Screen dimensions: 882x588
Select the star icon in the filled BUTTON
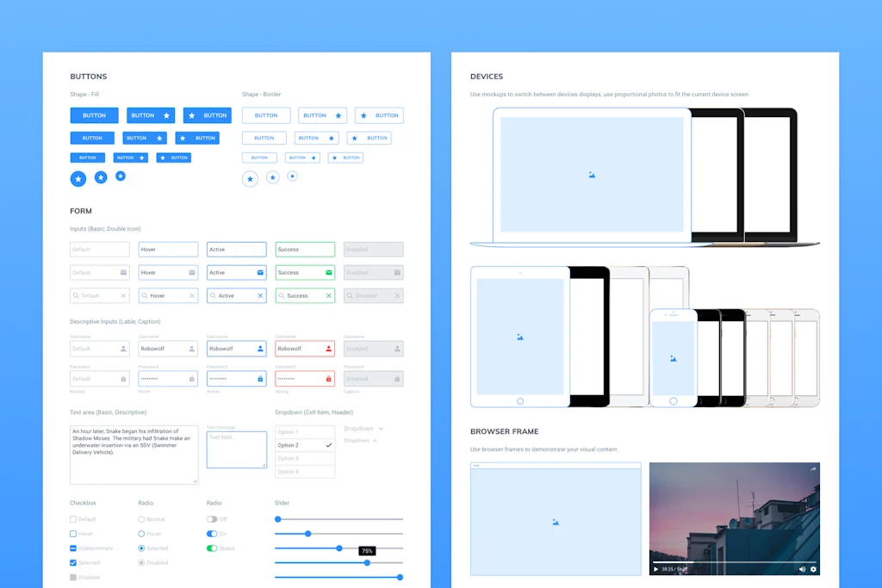coord(167,115)
